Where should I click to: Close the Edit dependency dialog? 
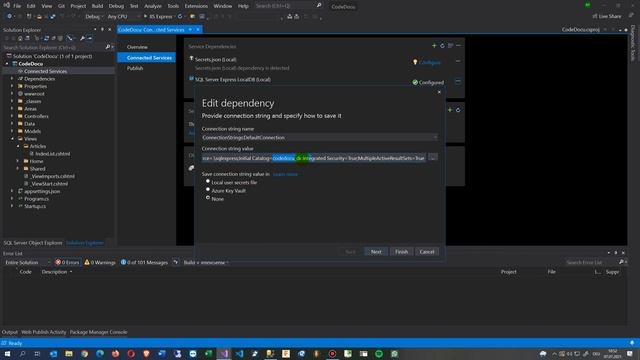(439, 92)
